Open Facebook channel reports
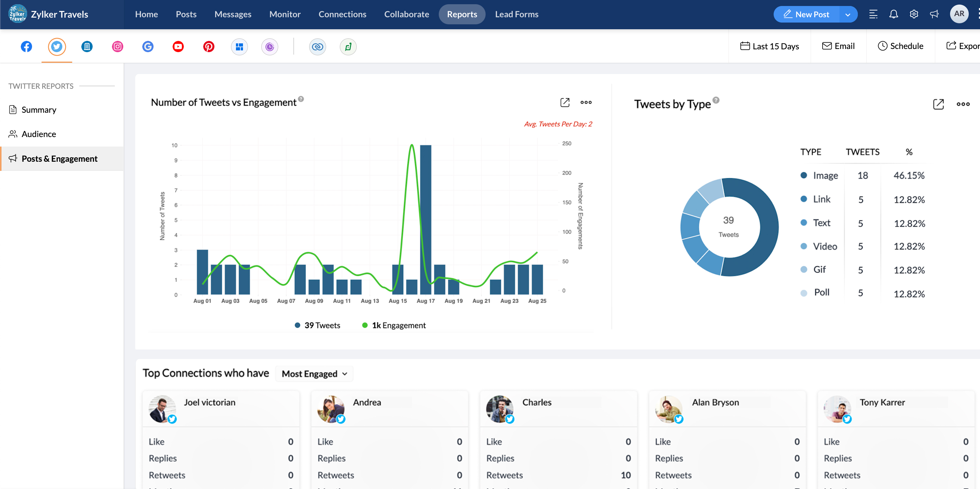 [x=26, y=47]
